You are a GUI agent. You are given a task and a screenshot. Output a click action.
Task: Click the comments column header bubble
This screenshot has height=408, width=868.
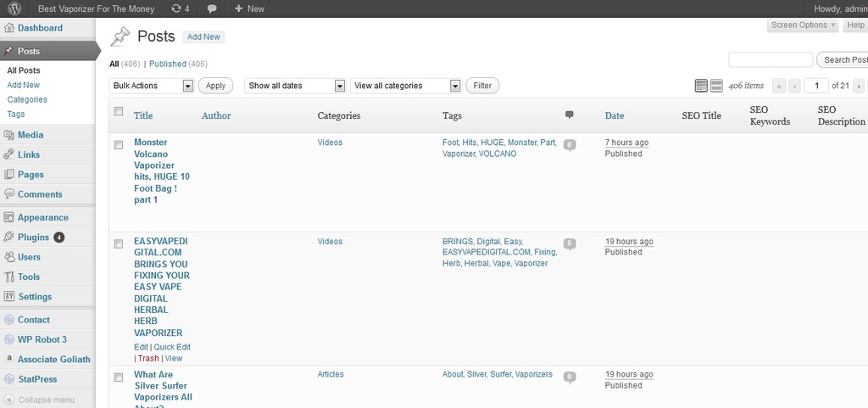click(569, 115)
